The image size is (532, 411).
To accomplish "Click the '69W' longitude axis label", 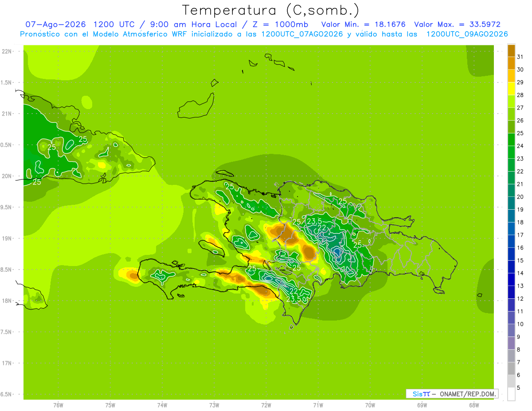I will coord(422,405).
